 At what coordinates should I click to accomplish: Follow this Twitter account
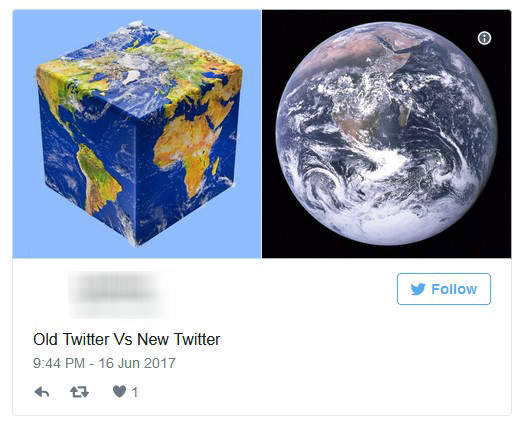point(444,289)
